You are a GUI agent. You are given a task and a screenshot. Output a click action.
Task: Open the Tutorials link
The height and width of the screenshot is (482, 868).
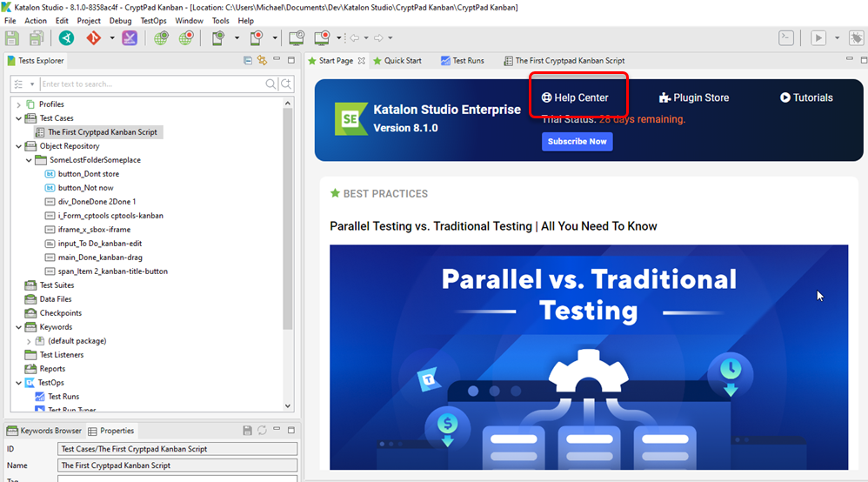806,97
